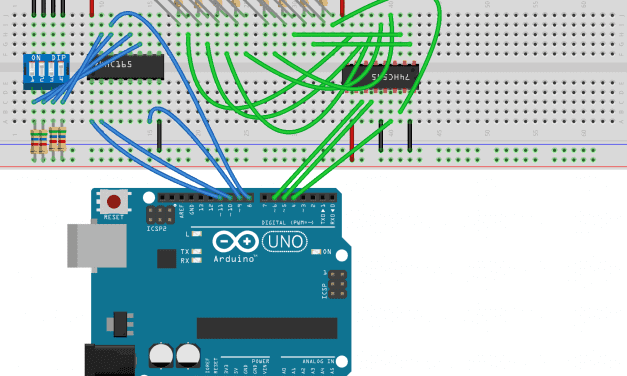
Task: Click the ANALOG IN label
Action: click(x=318, y=361)
